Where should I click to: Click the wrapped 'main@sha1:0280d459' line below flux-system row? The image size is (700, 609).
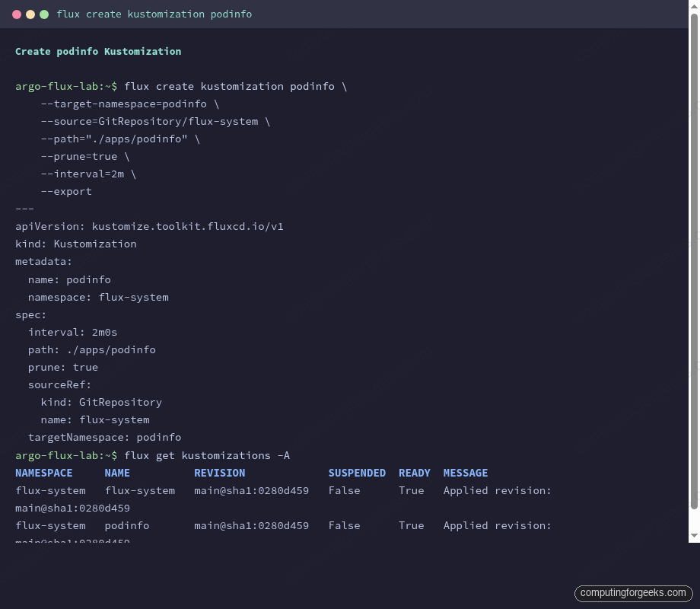72,509
